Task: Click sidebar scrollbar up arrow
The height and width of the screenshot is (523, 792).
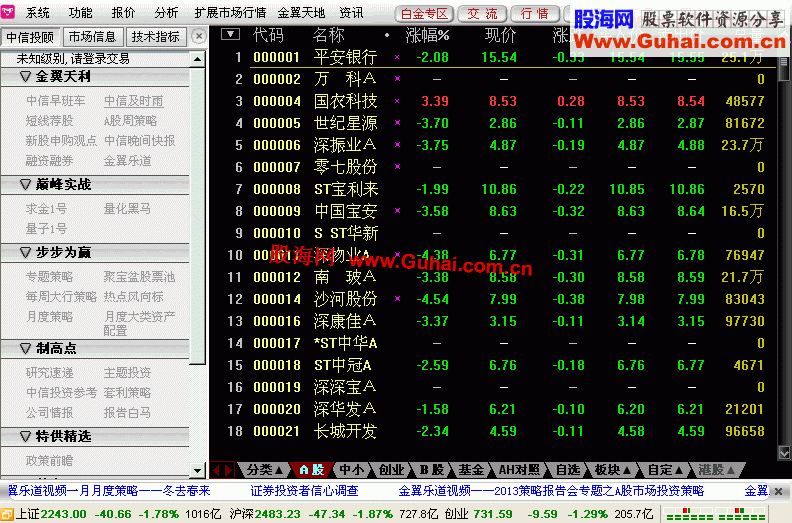Action: (x=197, y=60)
